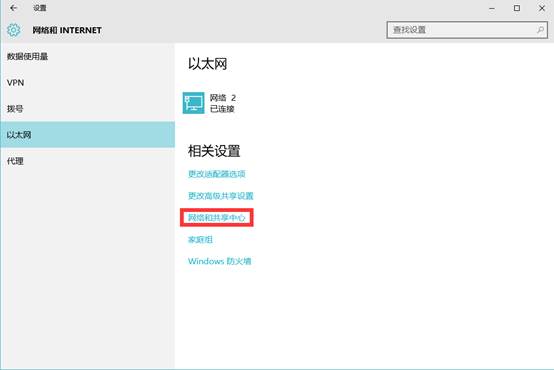Open 更改适配器选项 link
Viewport: 554px width, 370px height.
(217, 174)
